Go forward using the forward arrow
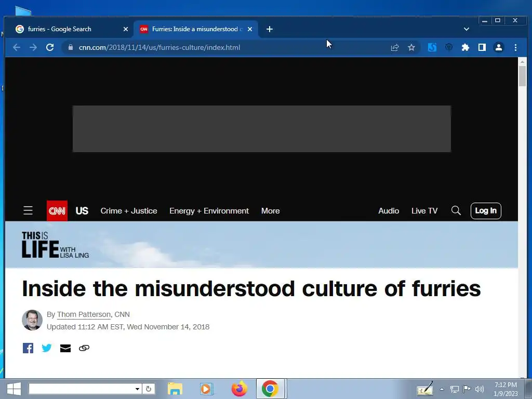Screen dimensions: 532x399 (x=33, y=47)
